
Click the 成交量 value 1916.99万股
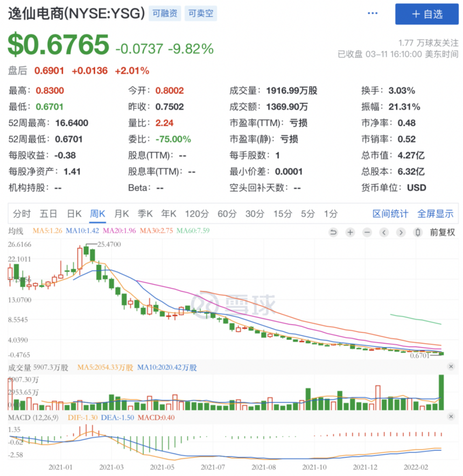click(x=292, y=90)
